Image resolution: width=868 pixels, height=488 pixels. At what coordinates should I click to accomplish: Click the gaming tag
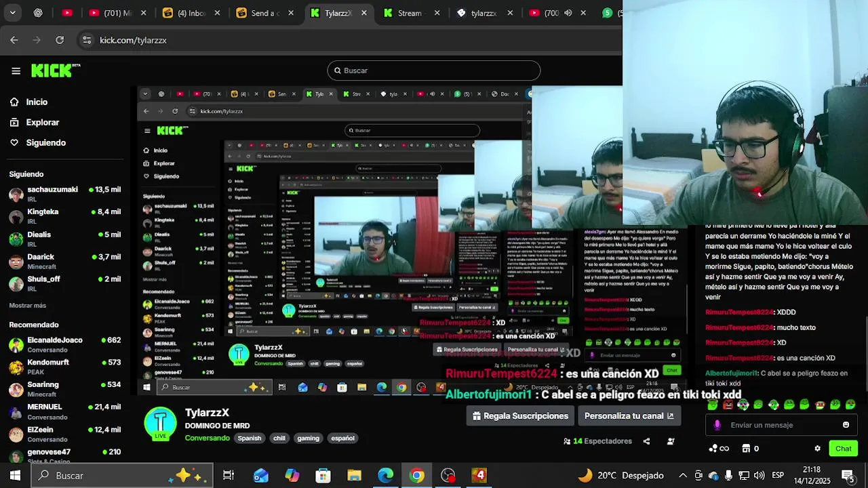tap(308, 438)
